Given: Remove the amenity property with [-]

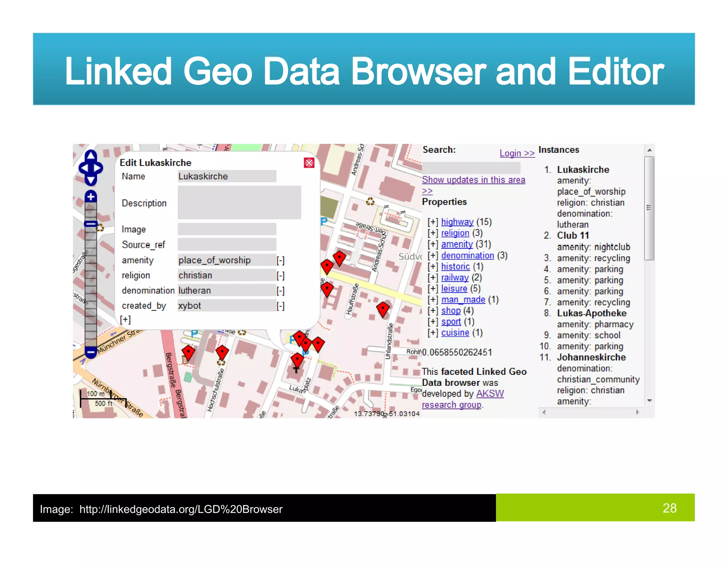Looking at the screenshot, I should tap(280, 260).
